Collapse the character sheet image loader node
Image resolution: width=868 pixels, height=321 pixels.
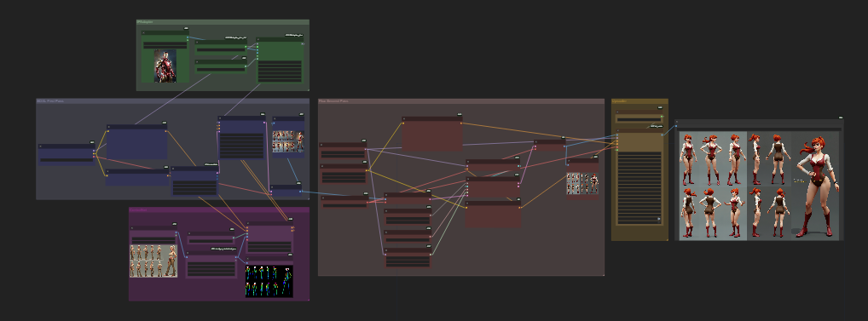(132, 228)
